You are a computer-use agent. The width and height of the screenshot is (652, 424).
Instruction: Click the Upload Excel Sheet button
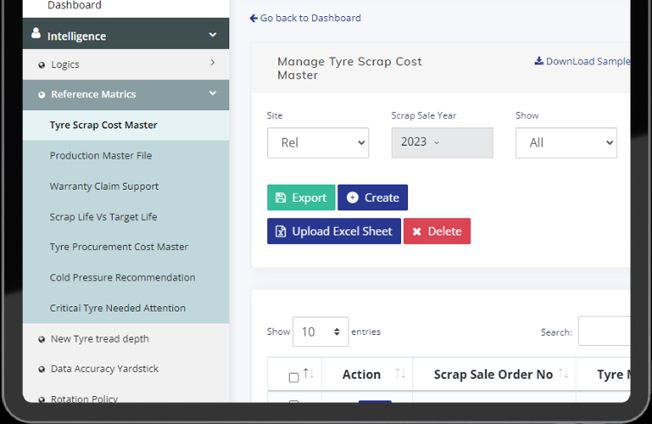[x=333, y=231]
